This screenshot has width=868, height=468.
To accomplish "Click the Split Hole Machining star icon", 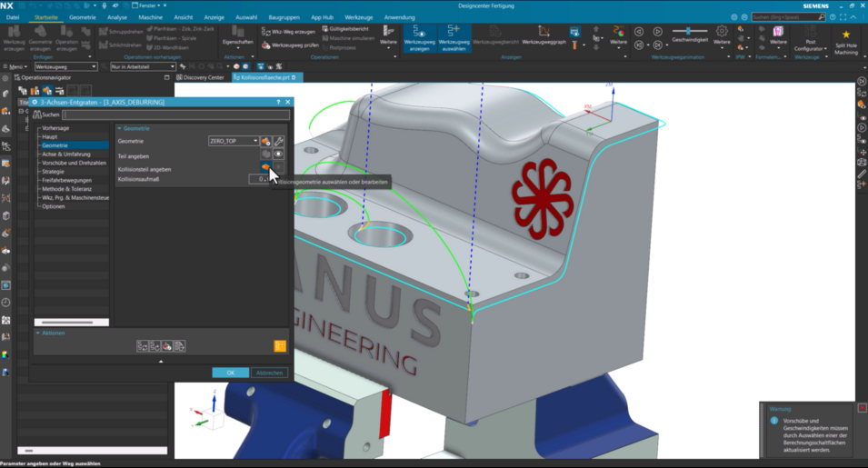I will click(x=846, y=35).
